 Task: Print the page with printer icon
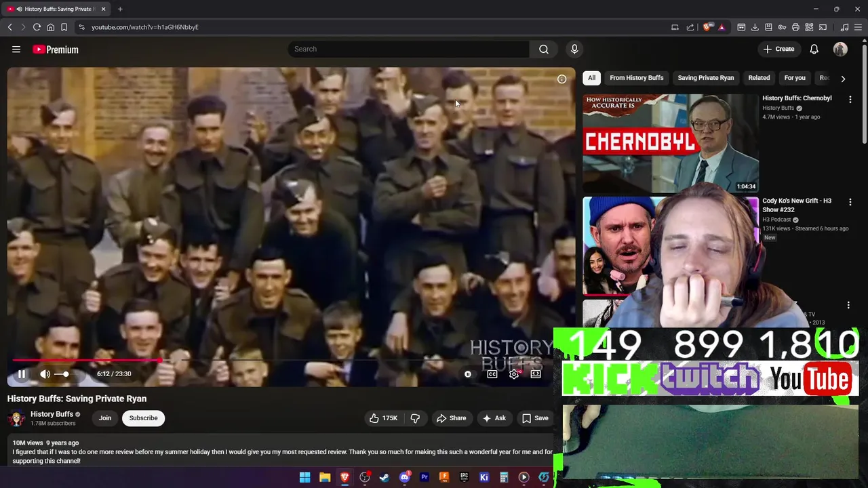(x=795, y=27)
